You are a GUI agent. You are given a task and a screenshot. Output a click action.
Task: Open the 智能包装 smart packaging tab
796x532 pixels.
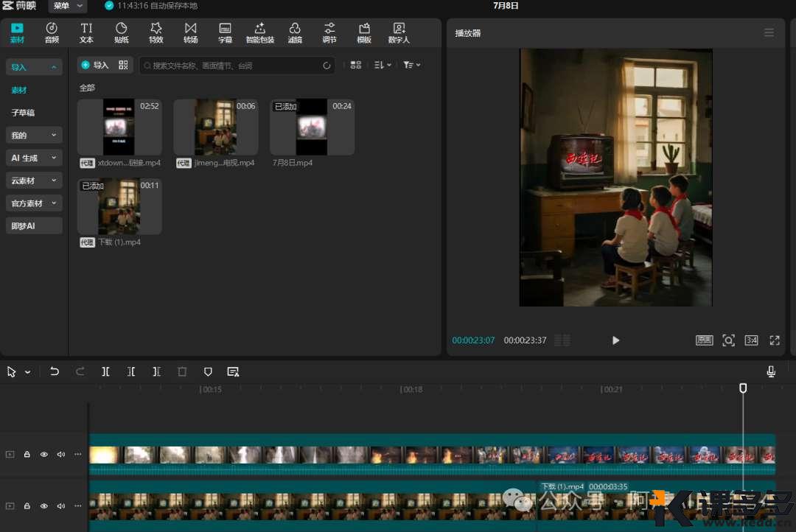pyautogui.click(x=260, y=33)
